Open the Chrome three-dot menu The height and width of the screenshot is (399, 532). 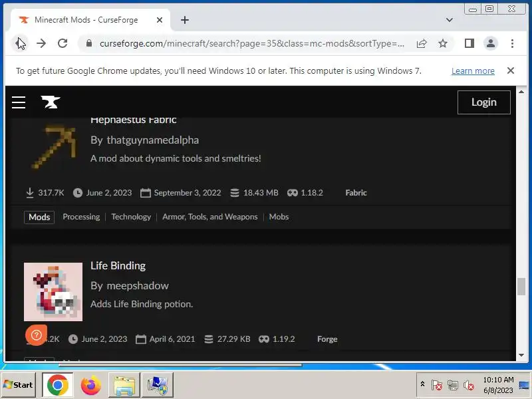(512, 43)
